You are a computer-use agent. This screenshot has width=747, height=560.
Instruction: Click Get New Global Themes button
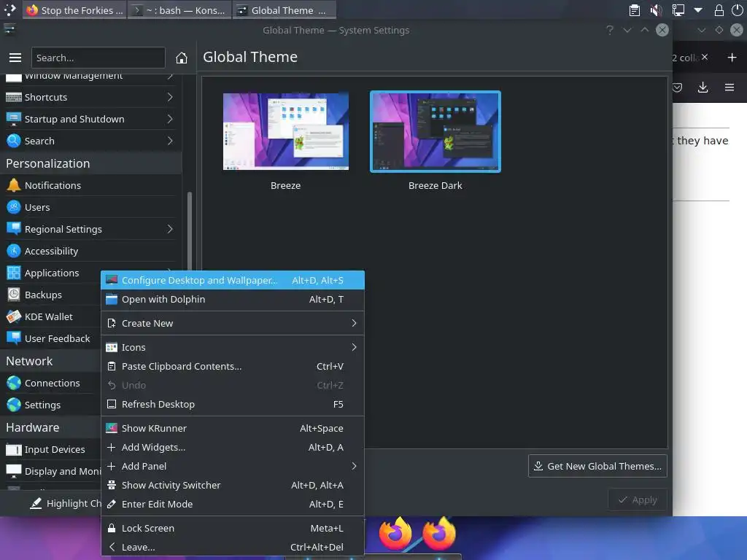pyautogui.click(x=597, y=466)
